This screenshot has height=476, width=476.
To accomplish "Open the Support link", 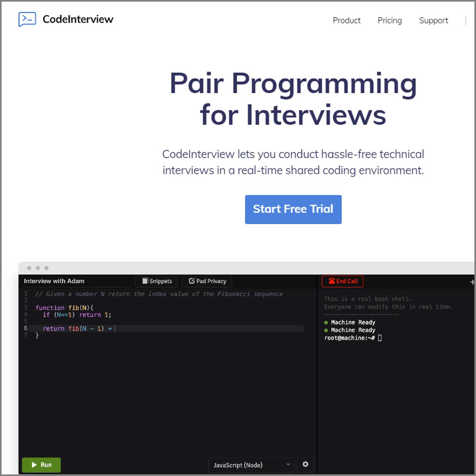I will pos(433,21).
